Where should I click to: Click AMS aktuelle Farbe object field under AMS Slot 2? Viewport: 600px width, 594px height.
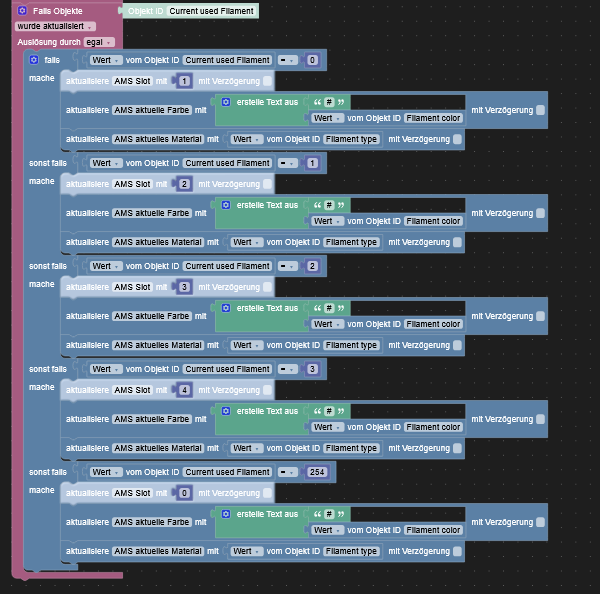152,213
